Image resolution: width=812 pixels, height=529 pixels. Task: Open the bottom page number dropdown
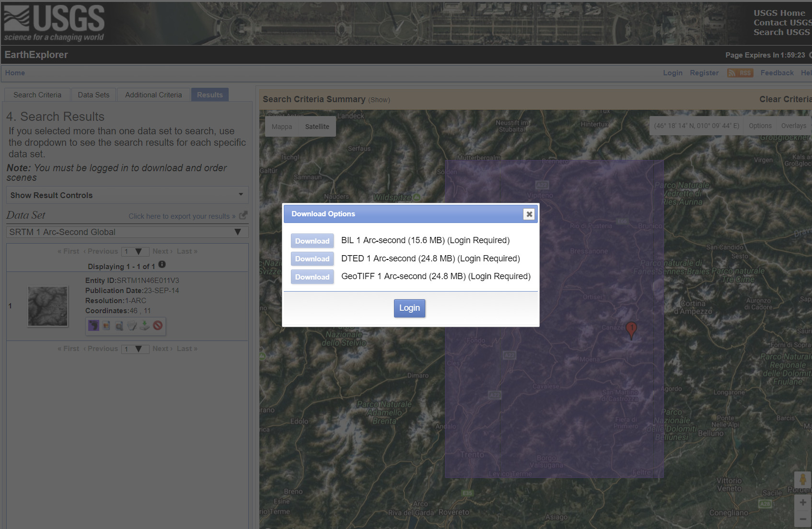134,349
